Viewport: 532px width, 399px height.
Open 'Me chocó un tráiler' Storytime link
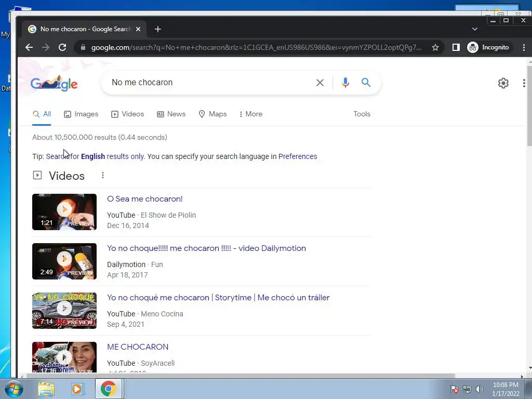coord(218,298)
